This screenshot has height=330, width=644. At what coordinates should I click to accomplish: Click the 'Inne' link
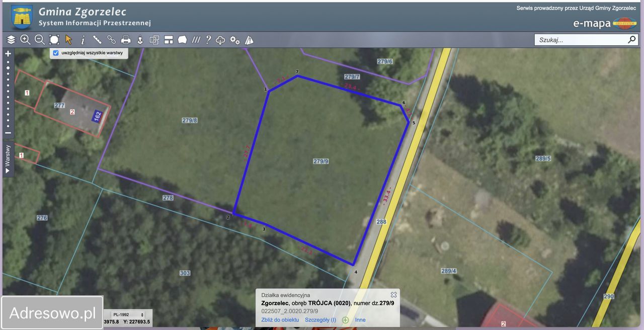coord(360,320)
